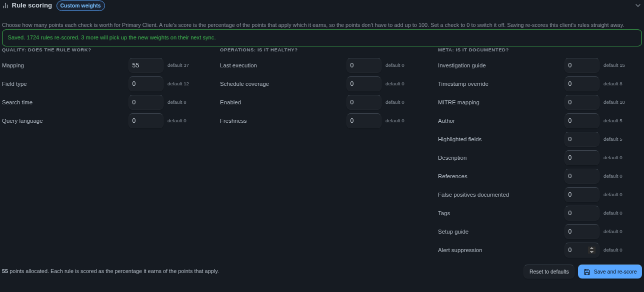Edit the MITRE mapping weight field
This screenshot has height=292, width=644.
coord(582,102)
